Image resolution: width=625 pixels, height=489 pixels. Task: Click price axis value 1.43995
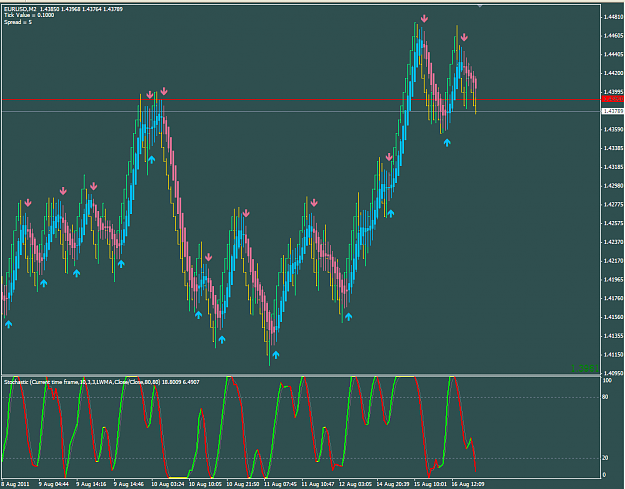(613, 92)
